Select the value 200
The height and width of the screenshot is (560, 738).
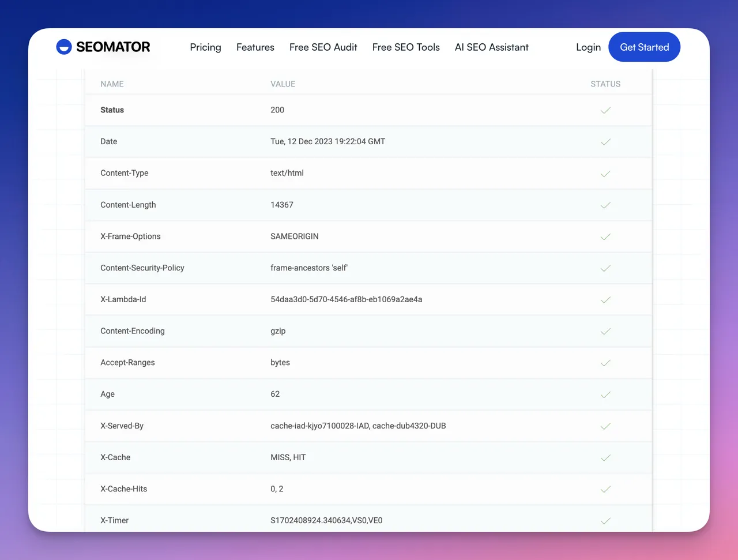(277, 110)
